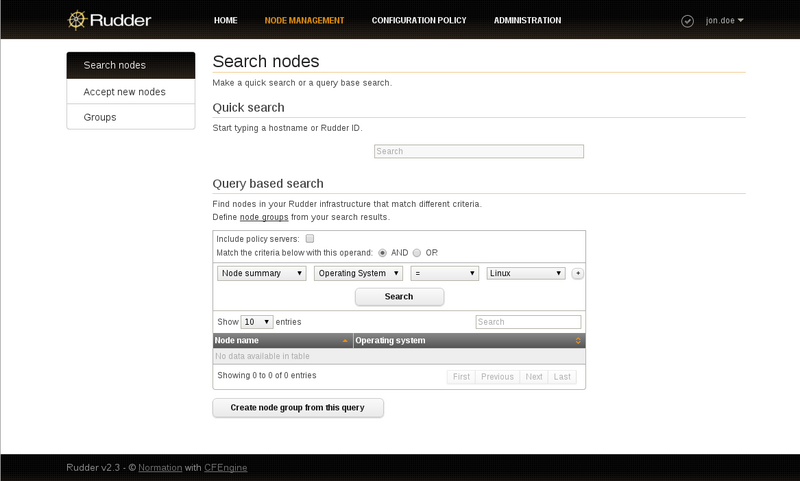
Task: Open Configuration Policy menu
Action: (x=419, y=20)
